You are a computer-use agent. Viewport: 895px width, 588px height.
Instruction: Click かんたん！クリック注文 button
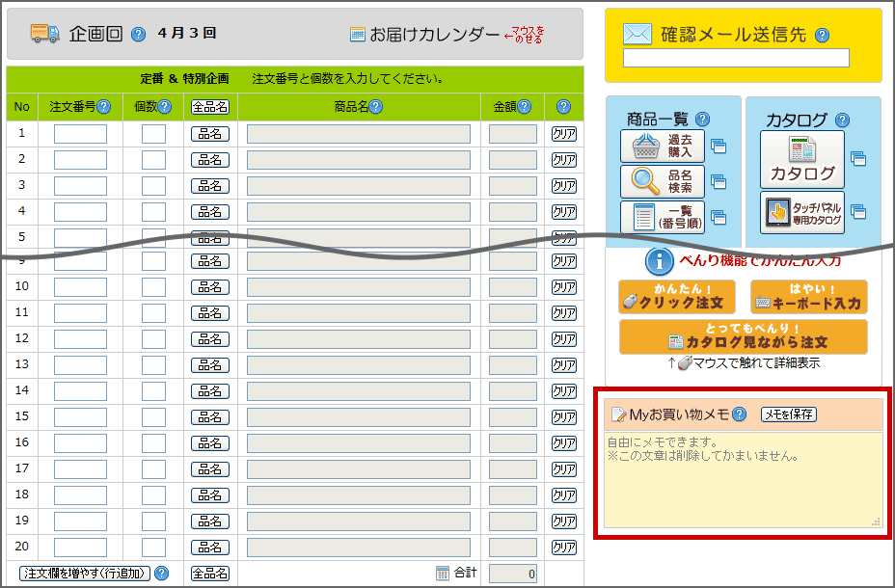coord(677,297)
